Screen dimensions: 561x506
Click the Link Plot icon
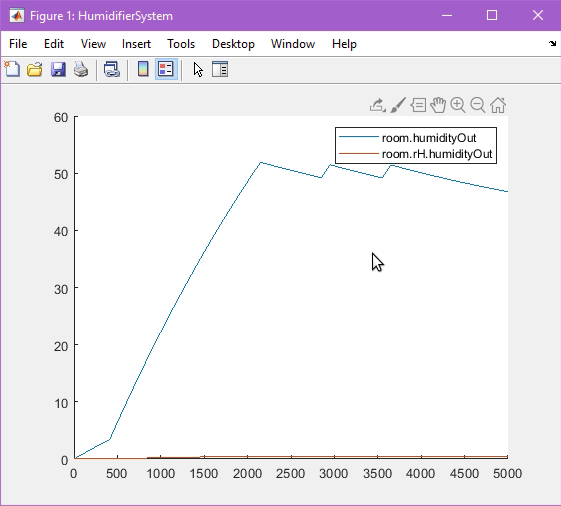[x=112, y=69]
